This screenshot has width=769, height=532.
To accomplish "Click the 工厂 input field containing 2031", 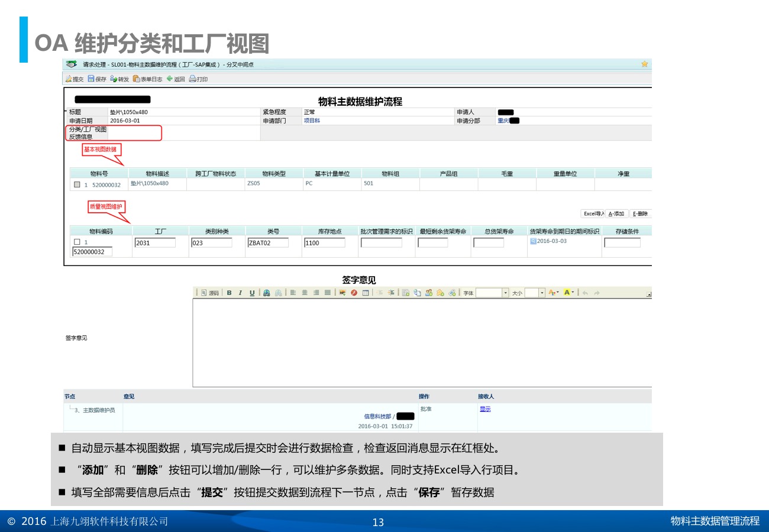I will pos(155,243).
